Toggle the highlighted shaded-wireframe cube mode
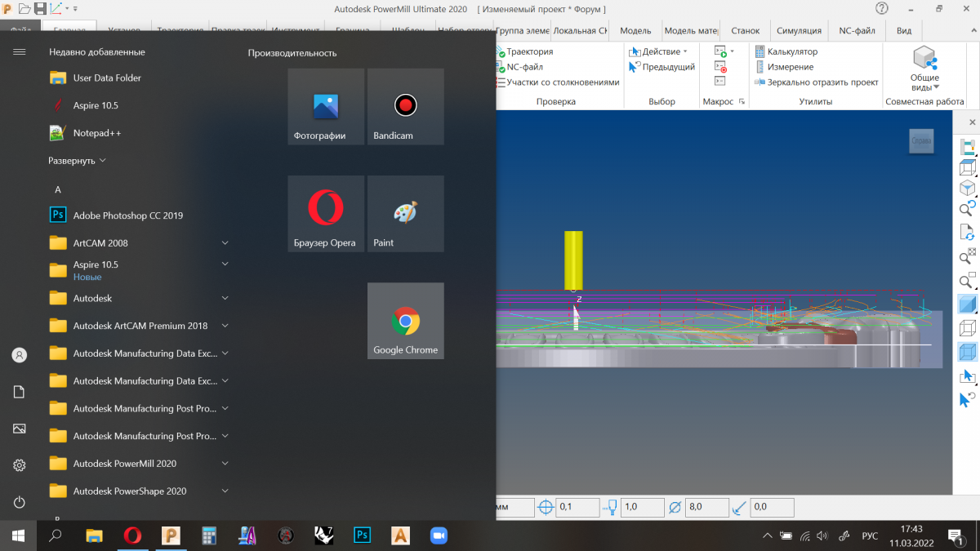980x551 pixels. [x=968, y=352]
